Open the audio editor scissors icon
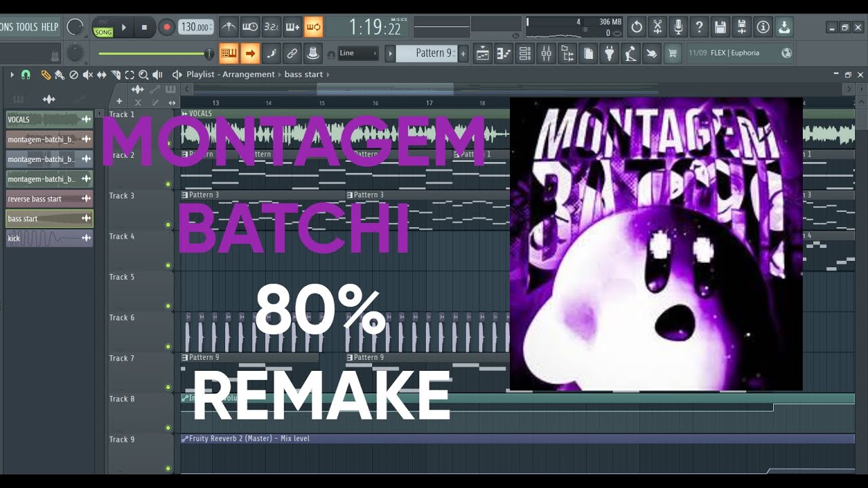Image resolution: width=868 pixels, height=488 pixels. click(x=657, y=27)
